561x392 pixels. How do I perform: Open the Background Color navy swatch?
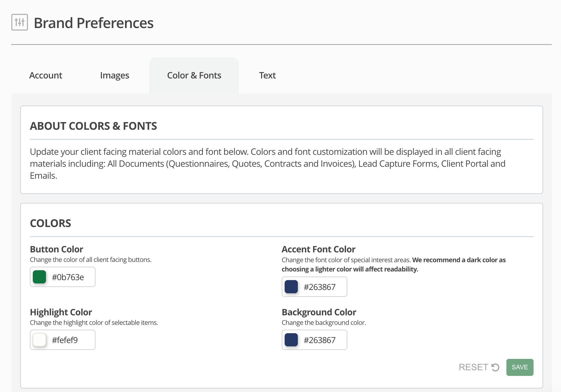click(x=291, y=340)
